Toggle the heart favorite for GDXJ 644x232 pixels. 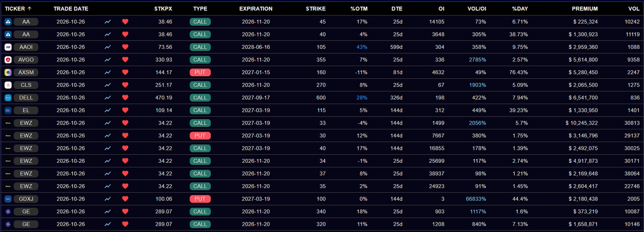point(126,199)
